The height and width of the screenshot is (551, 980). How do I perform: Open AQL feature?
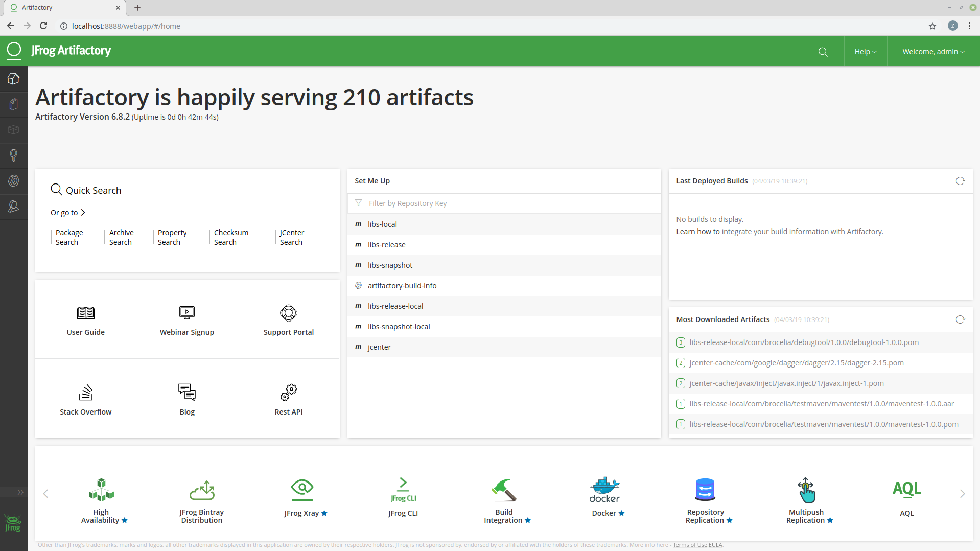(x=907, y=498)
